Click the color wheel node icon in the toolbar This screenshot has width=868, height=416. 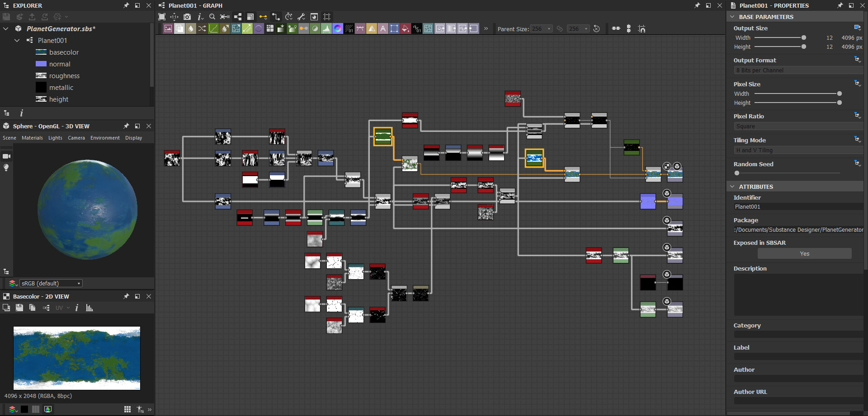pos(338,28)
